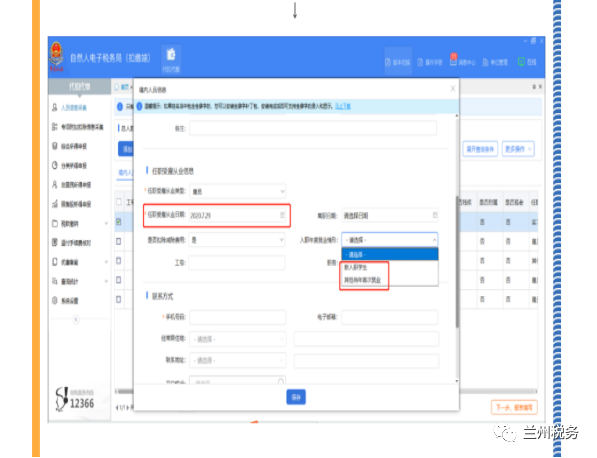This screenshot has width=597, height=458.
Task: Uncheck the checked first row checkbox
Action: click(x=119, y=222)
